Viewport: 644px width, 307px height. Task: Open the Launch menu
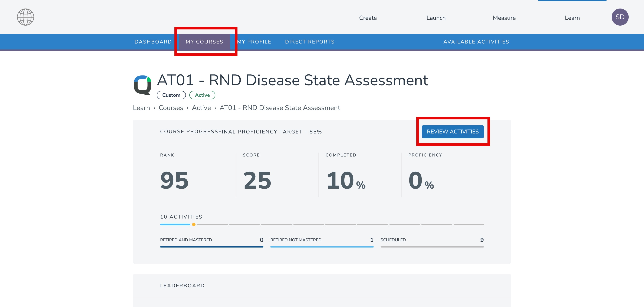436,18
